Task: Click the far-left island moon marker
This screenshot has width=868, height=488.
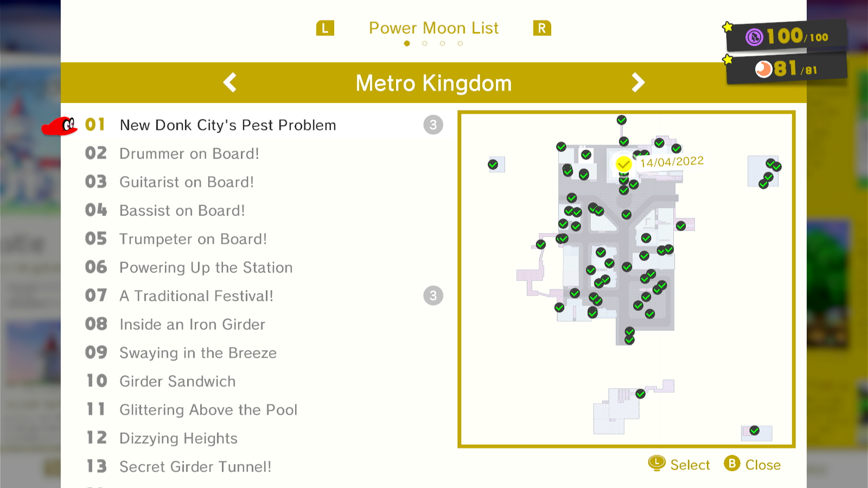Action: pos(493,164)
